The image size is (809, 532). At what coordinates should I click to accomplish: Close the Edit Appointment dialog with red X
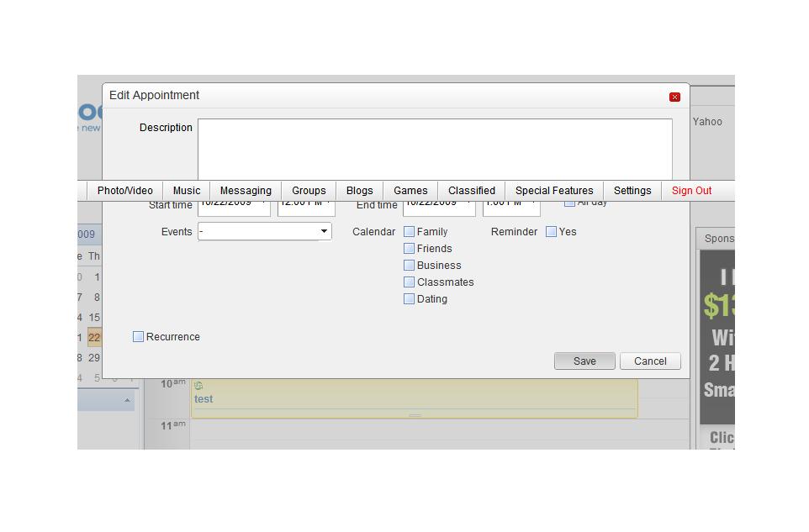pyautogui.click(x=674, y=97)
